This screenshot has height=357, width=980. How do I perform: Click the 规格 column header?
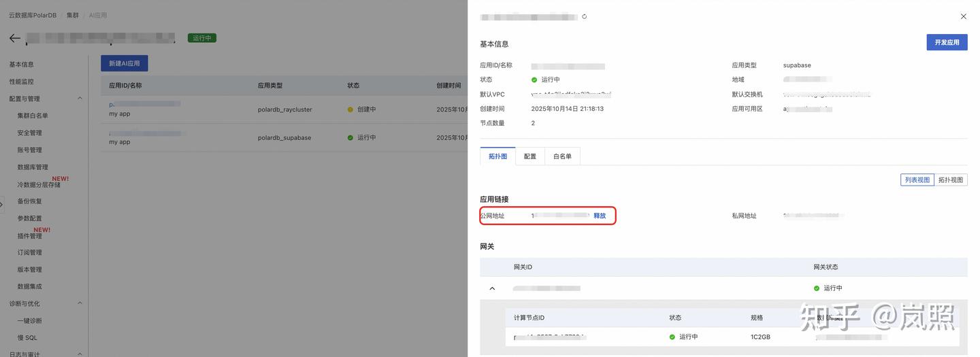click(757, 318)
